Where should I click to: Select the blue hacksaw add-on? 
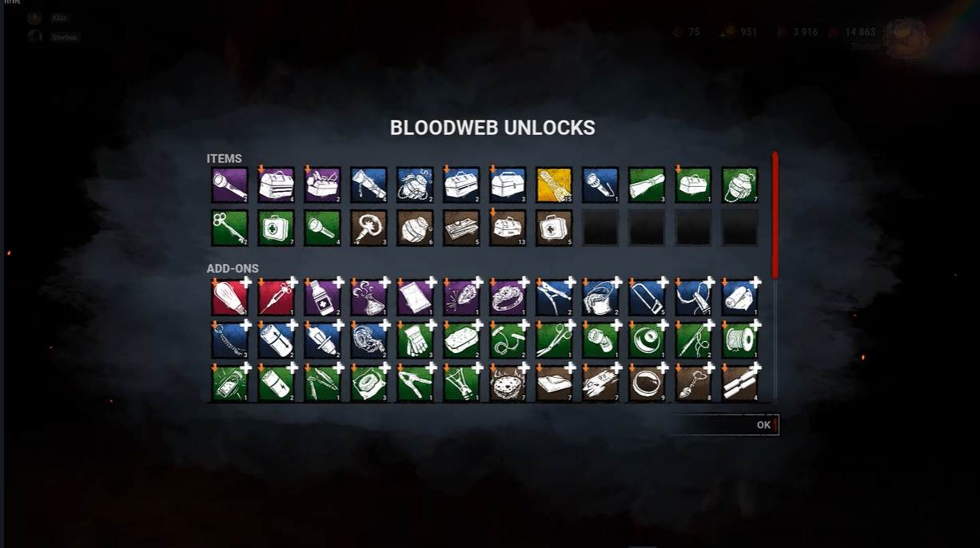click(x=647, y=297)
